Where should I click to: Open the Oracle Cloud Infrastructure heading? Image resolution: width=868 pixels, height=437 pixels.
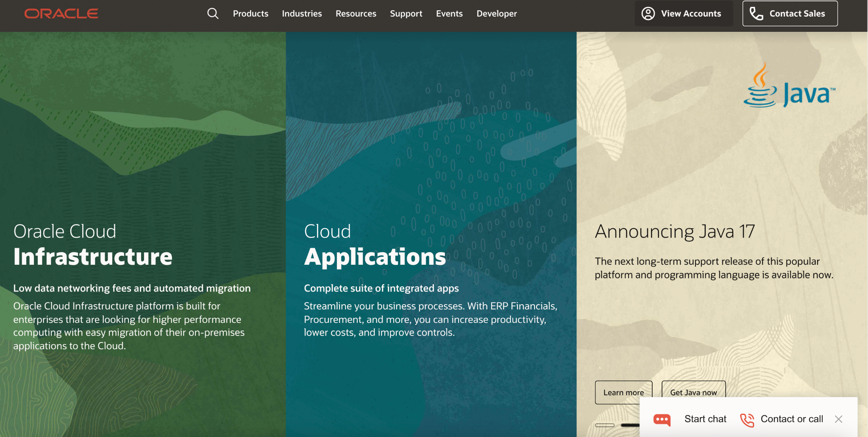[x=93, y=245]
